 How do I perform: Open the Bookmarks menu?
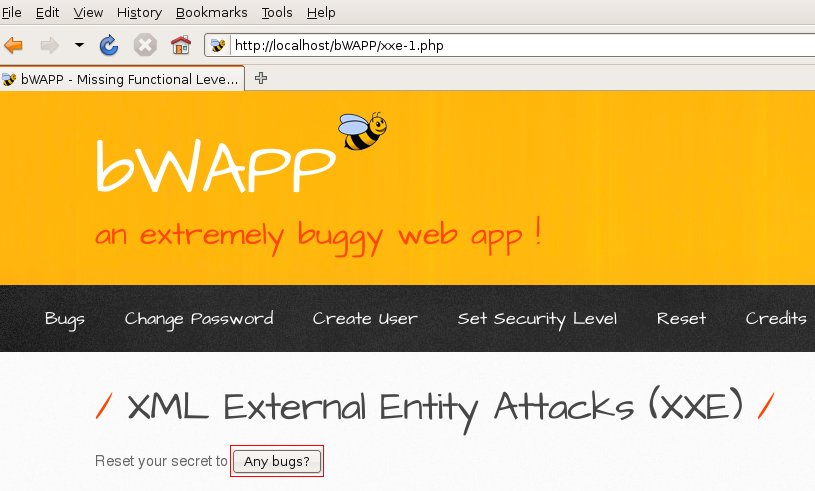[x=212, y=12]
